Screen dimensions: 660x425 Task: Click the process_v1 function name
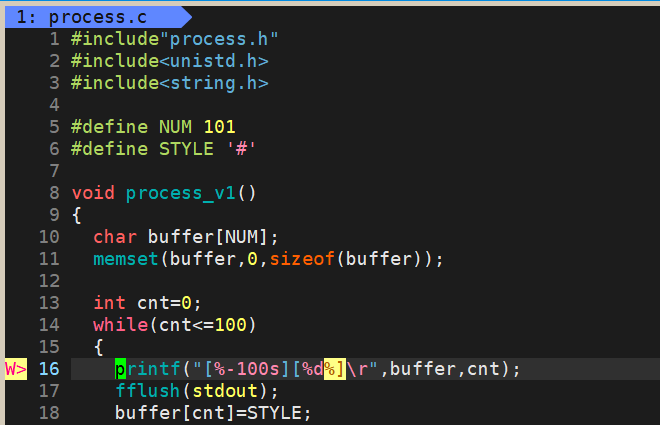(181, 193)
